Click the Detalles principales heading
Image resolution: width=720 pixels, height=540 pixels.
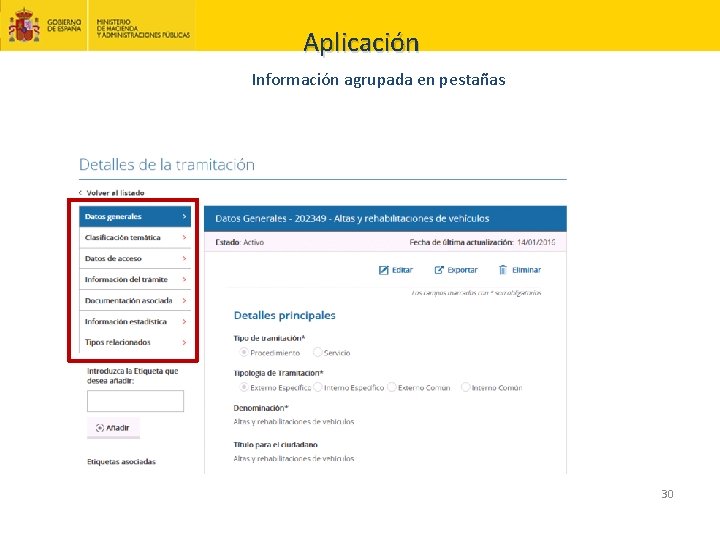tap(285, 315)
